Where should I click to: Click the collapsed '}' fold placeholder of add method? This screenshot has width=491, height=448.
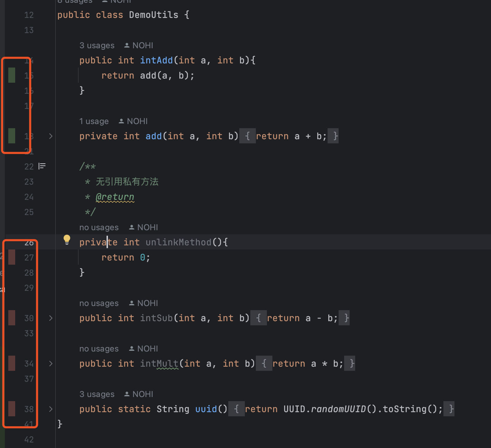pos(333,136)
